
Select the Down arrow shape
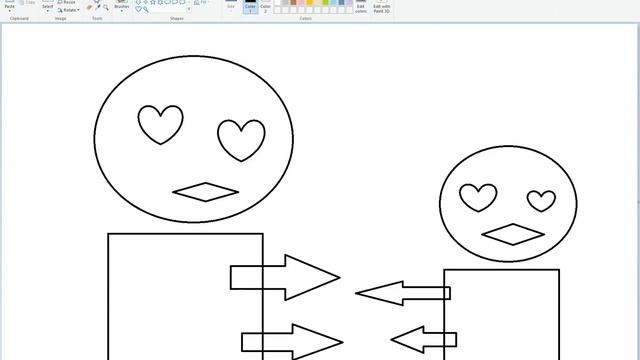pyautogui.click(x=138, y=2)
